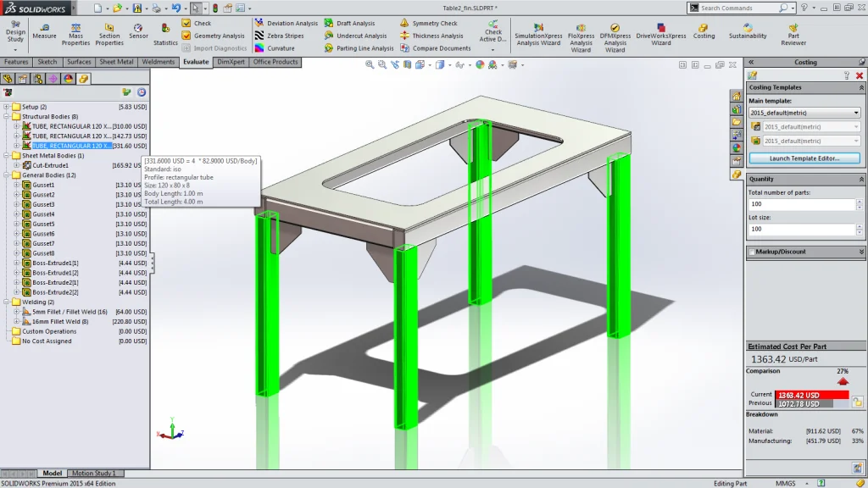
Task: Enable Zebra Stripes display
Action: point(287,36)
